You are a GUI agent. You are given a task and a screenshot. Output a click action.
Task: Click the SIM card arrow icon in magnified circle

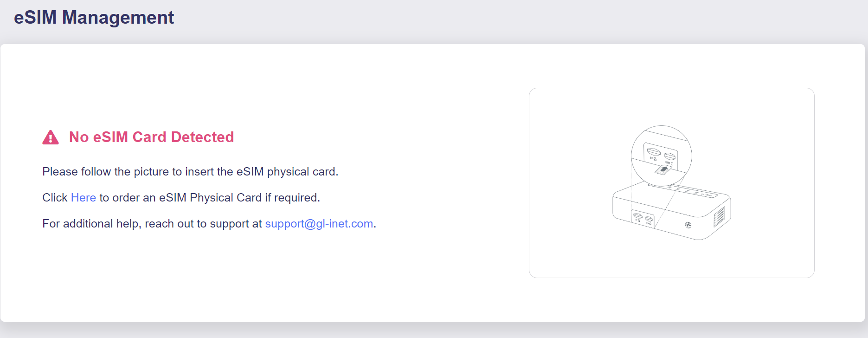663,169
